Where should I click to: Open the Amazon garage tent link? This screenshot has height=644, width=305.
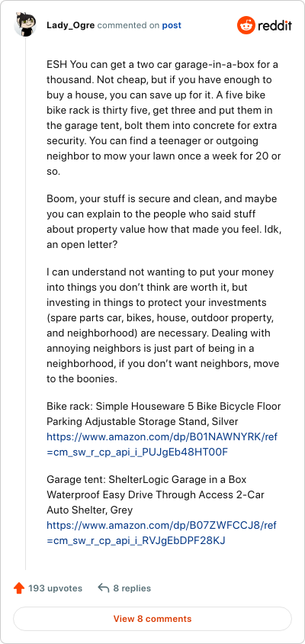click(165, 533)
